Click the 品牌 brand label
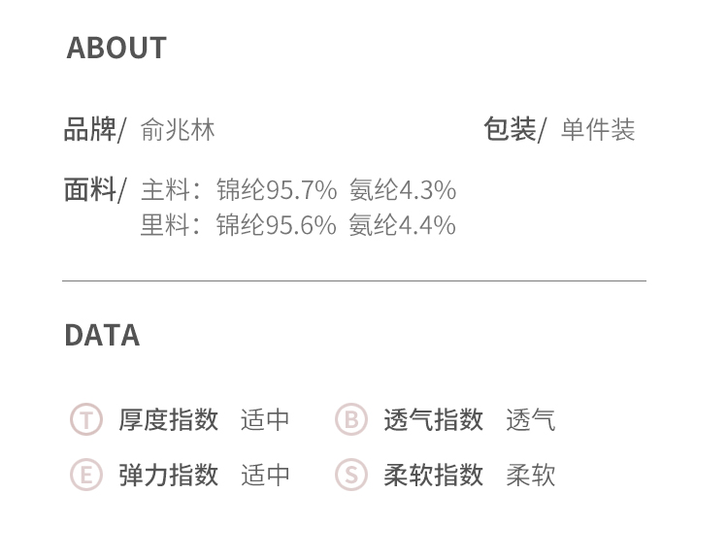Image resolution: width=728 pixels, height=560 pixels. coord(90,129)
